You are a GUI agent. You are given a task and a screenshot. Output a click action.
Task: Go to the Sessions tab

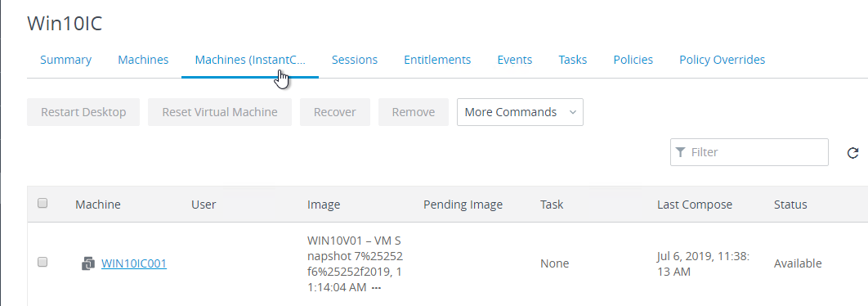[354, 60]
